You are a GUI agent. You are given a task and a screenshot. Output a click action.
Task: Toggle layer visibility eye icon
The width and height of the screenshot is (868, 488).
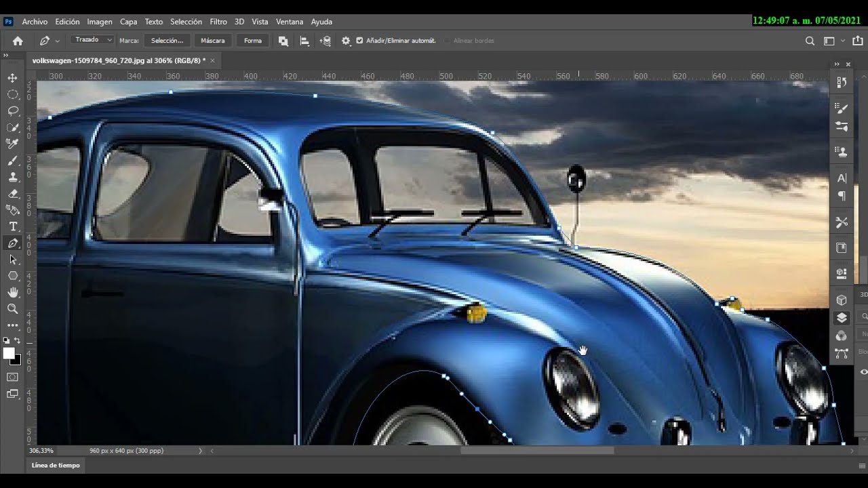pos(863,372)
